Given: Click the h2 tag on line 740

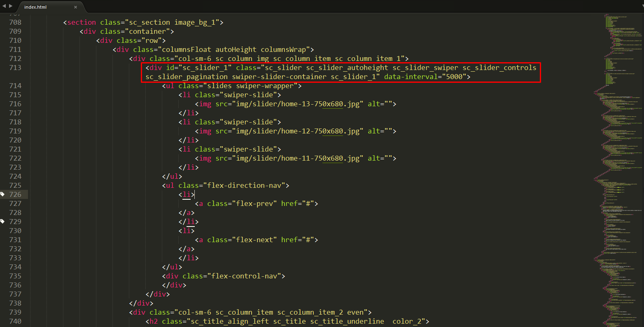Looking at the screenshot, I should click(154, 321).
